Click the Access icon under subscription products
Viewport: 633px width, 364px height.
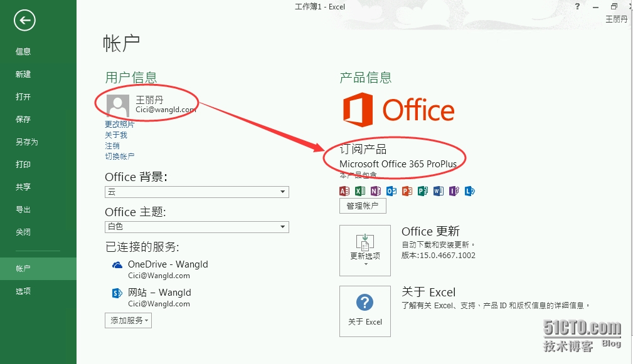coord(344,190)
